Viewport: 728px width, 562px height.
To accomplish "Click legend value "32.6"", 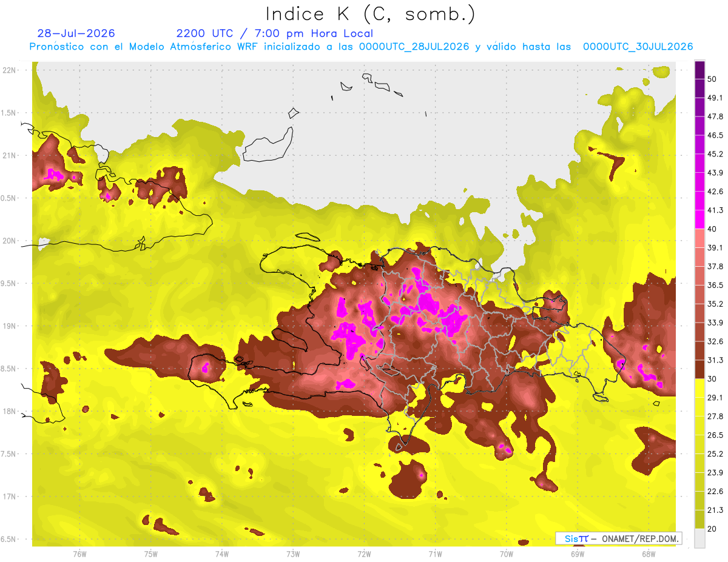I will click(x=715, y=341).
